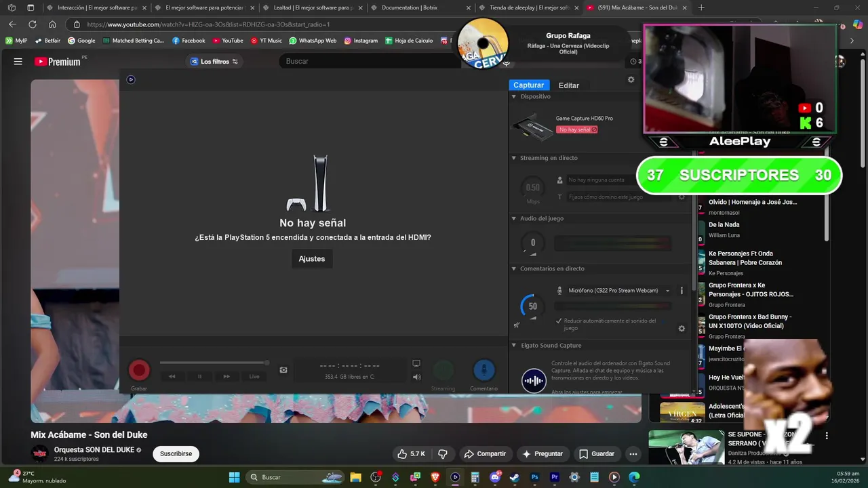
Task: Open Premiere Pro from the taskbar
Action: tap(555, 477)
